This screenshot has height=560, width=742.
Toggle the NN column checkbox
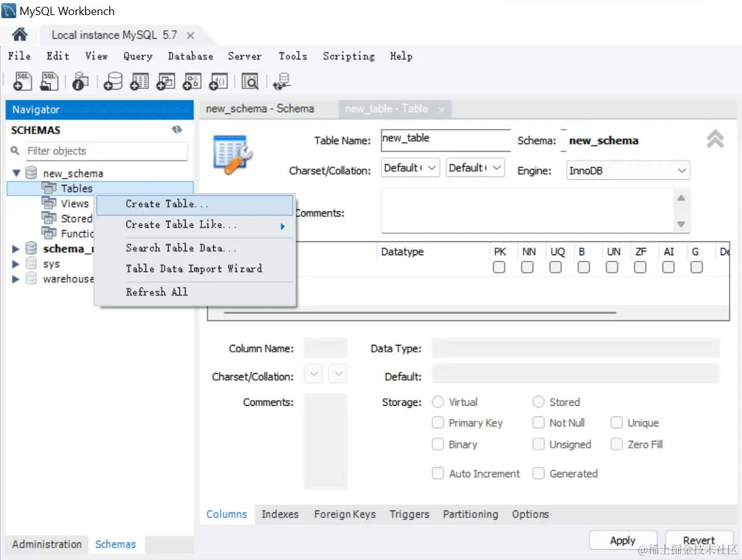pos(527,267)
